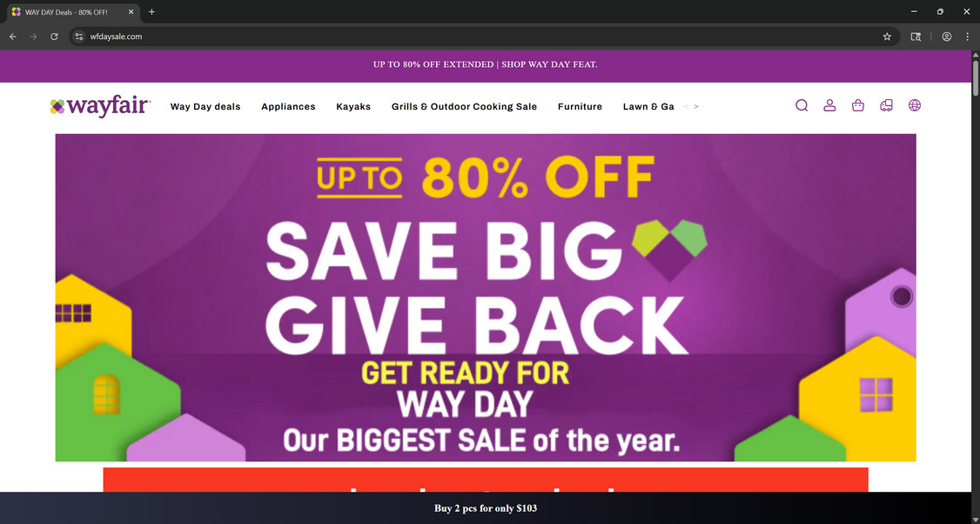Screen dimensions: 980x524
Task: Go to the Kayaks category
Action: click(x=353, y=107)
